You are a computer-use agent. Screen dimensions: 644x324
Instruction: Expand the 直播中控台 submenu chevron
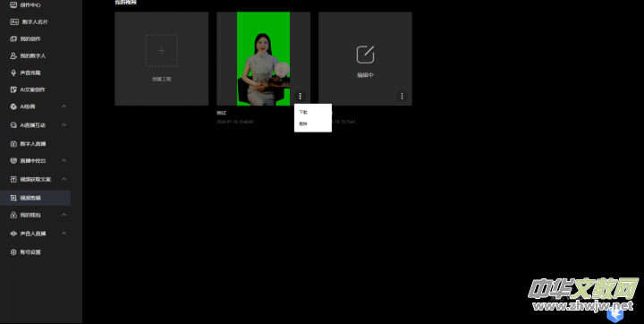(x=64, y=160)
